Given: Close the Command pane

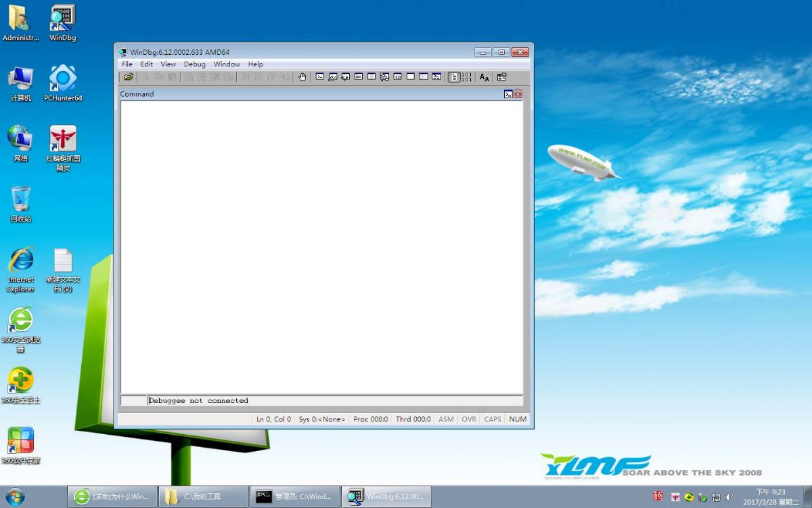Looking at the screenshot, I should coord(518,94).
